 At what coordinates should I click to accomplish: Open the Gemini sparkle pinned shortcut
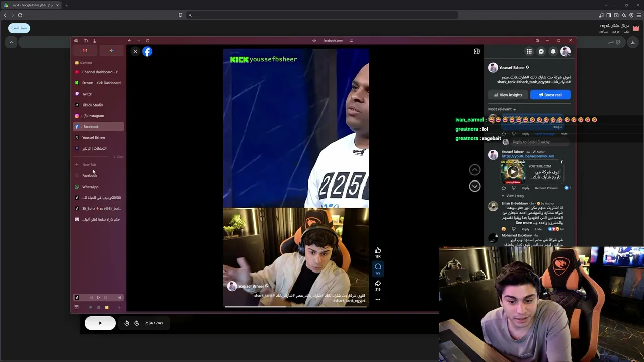[111, 50]
